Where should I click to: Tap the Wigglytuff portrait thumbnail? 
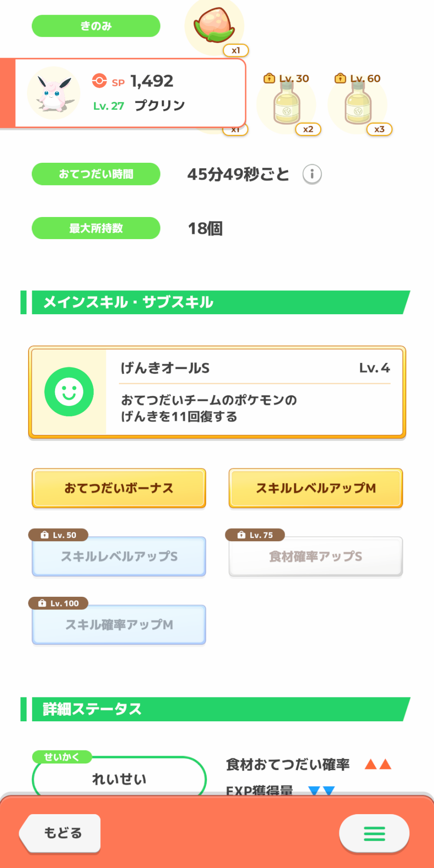pos(53,93)
